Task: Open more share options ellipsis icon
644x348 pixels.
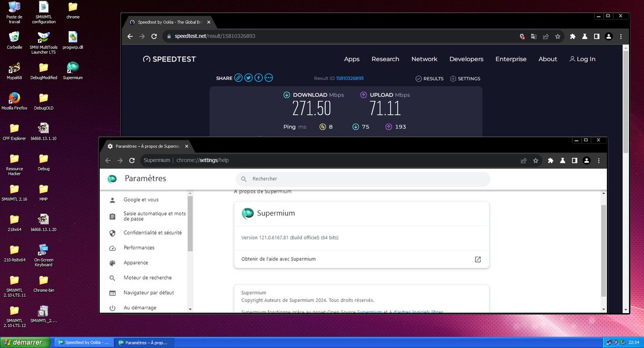Action: coord(269,78)
